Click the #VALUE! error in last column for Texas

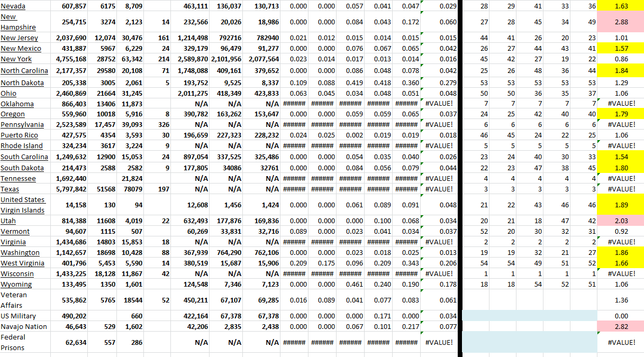[x=621, y=189]
